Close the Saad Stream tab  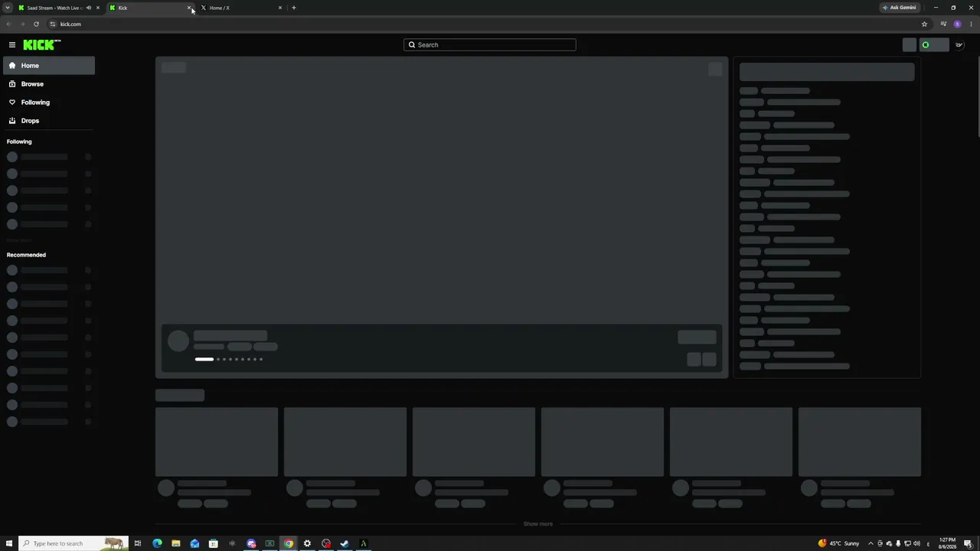(98, 8)
